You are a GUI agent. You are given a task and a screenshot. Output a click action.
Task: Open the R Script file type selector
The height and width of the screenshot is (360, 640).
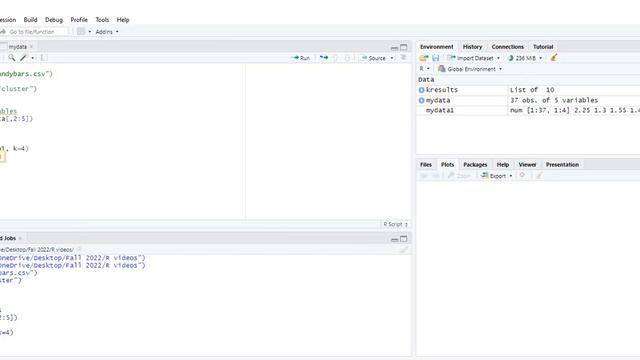point(395,224)
